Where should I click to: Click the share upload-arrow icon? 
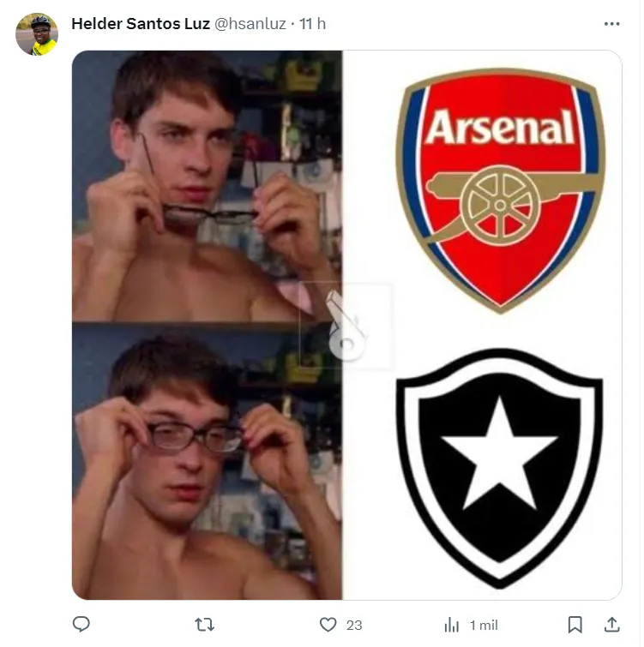tap(611, 625)
